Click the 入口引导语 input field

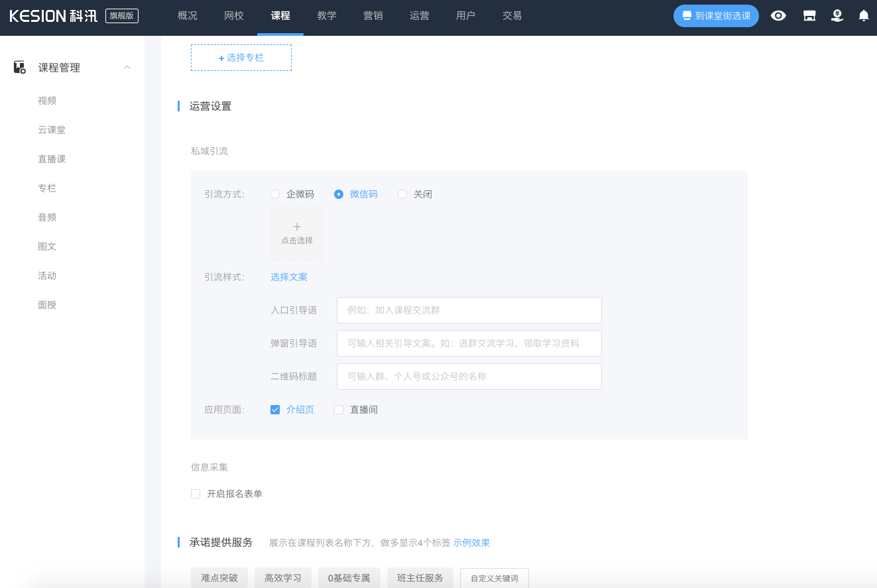pyautogui.click(x=469, y=310)
